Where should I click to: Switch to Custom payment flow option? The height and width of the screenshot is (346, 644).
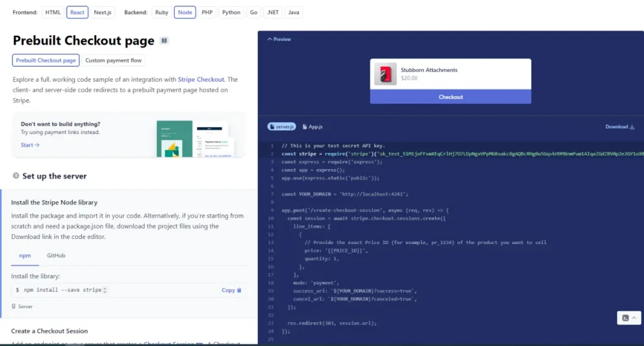[113, 60]
